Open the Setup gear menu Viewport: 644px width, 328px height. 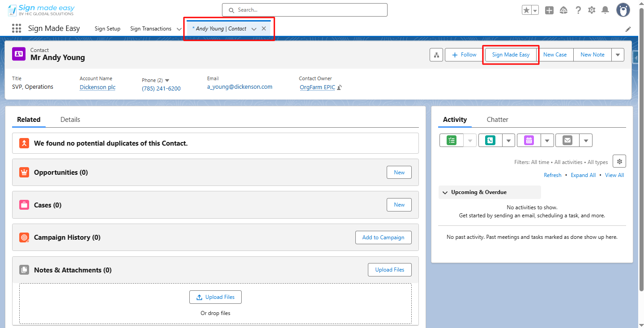pos(592,10)
